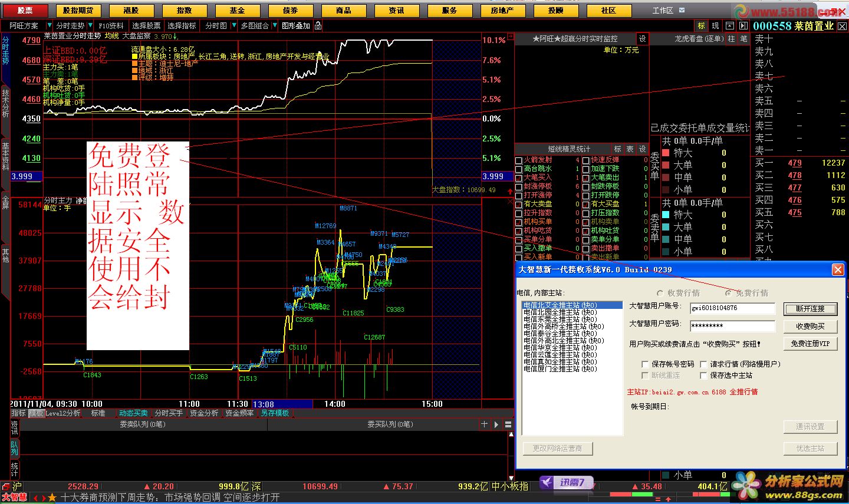
Task: Switch 龙虎看盘 to the 笔 tick view
Action: click(x=743, y=38)
